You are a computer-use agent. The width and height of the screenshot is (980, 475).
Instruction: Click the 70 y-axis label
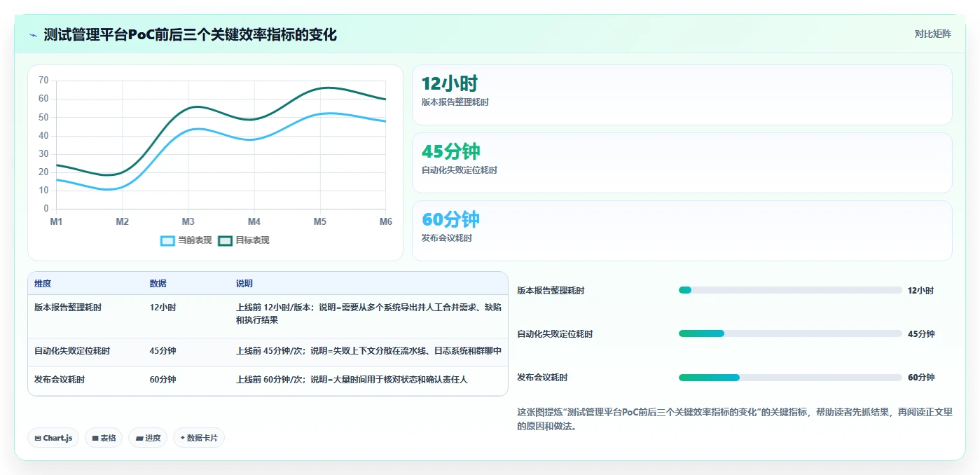(x=43, y=81)
